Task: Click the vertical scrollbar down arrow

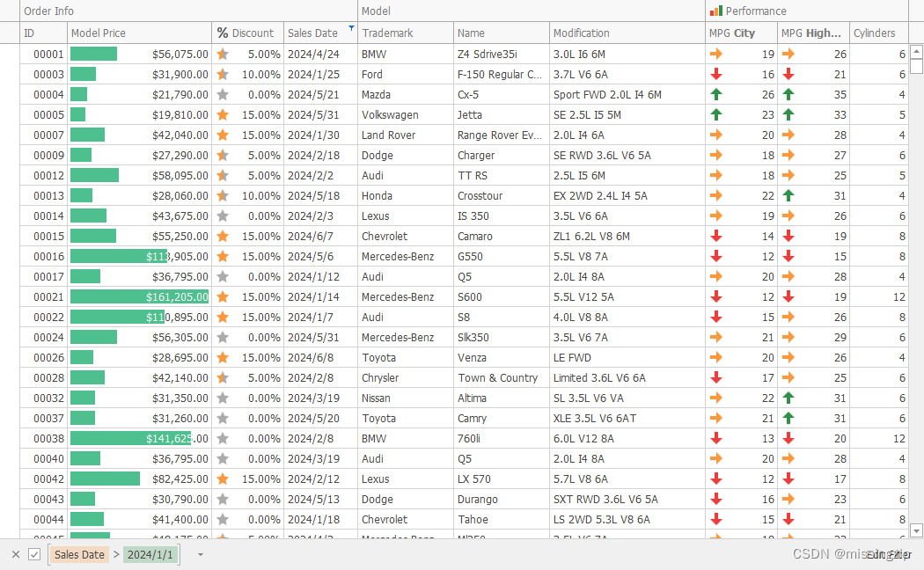Action: pos(916,530)
